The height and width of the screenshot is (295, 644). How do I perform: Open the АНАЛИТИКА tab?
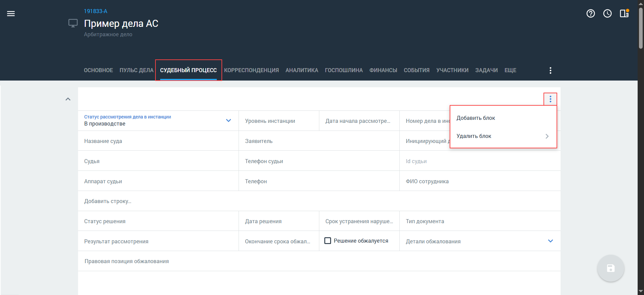point(302,70)
